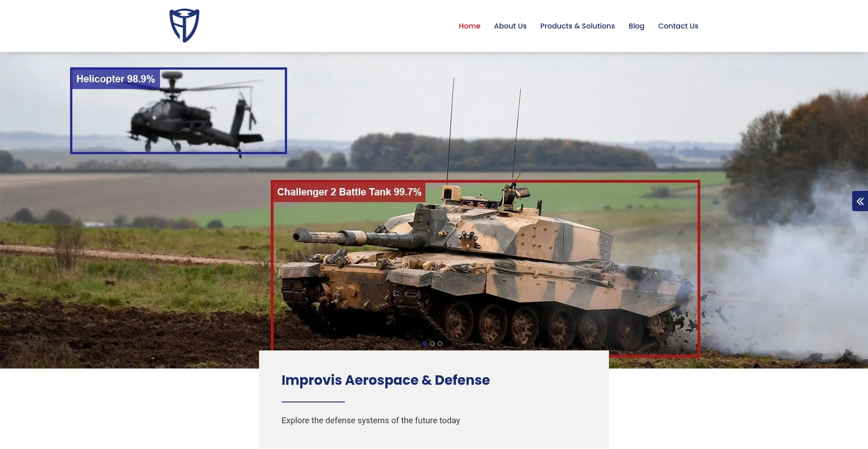Open the Contact Us page
Viewport: 868px width, 449px height.
(x=678, y=26)
